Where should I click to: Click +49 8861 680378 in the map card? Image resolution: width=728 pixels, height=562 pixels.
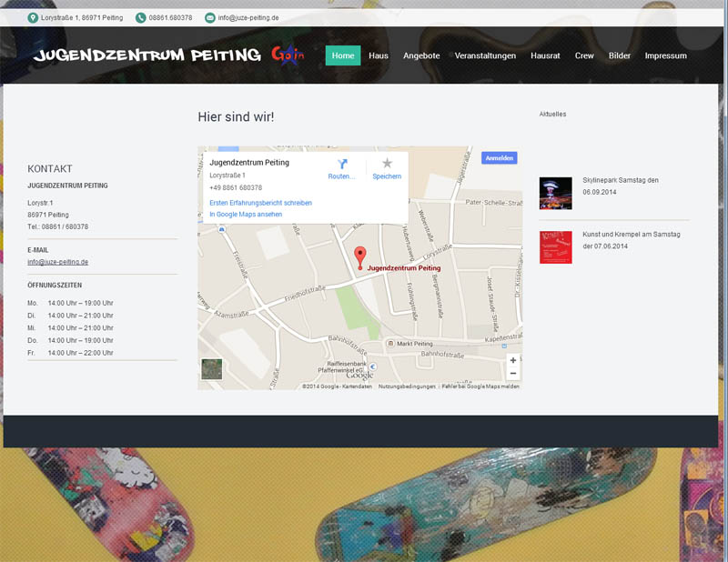point(236,188)
